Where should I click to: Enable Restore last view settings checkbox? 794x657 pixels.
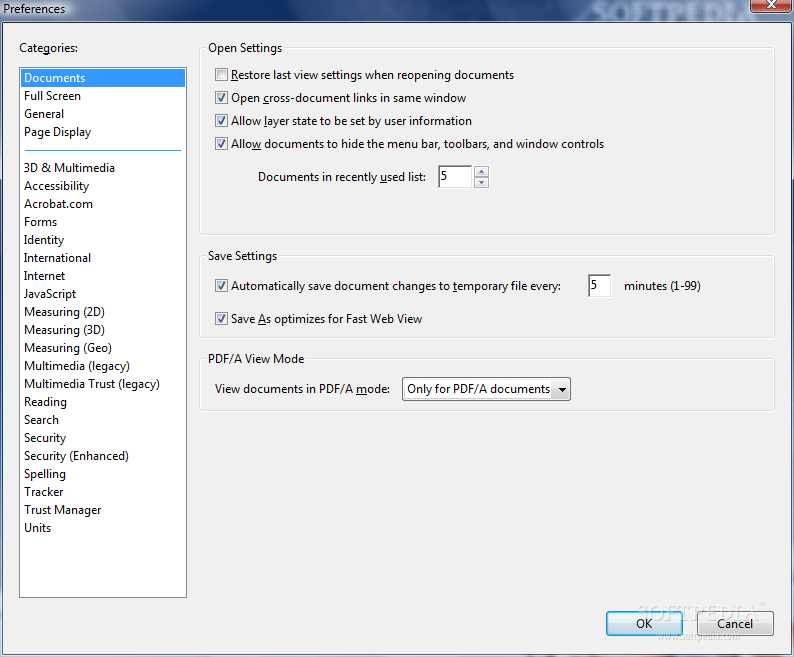(x=221, y=75)
